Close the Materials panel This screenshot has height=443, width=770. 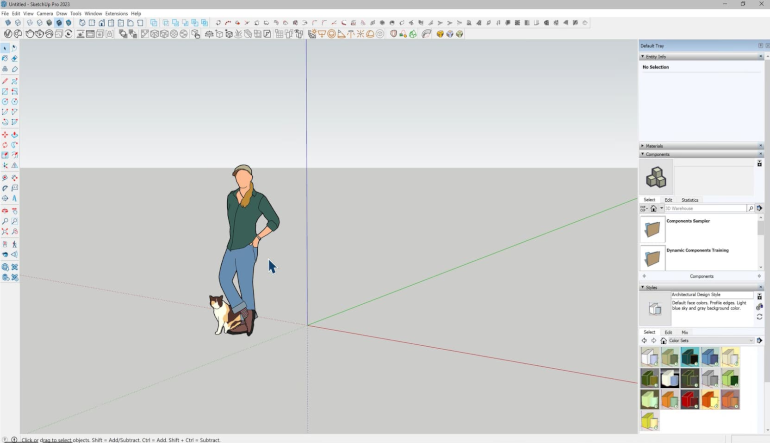pyautogui.click(x=761, y=146)
